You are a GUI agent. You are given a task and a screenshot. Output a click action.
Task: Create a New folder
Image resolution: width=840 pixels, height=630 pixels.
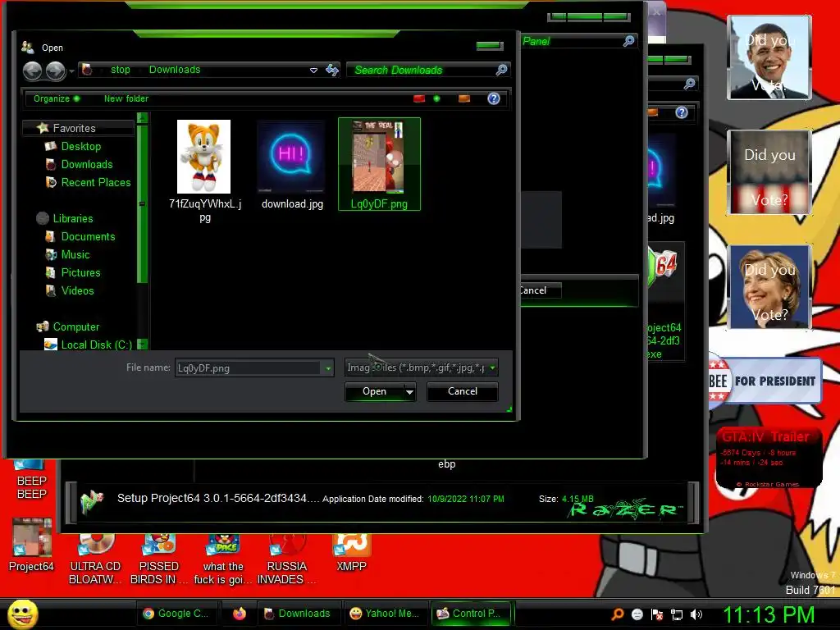pyautogui.click(x=126, y=98)
